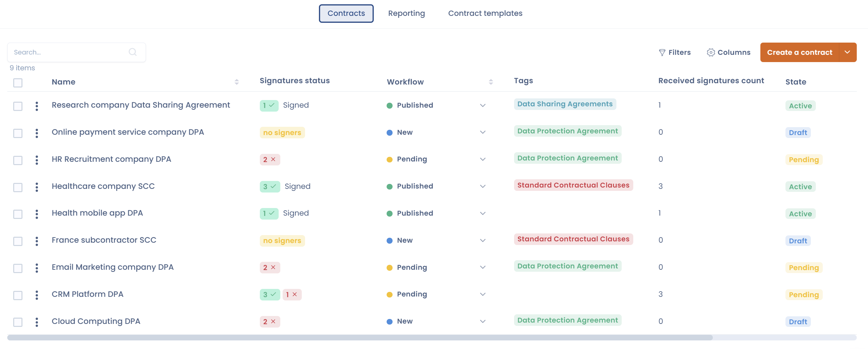Screen dimensions: 868x349
Task: Expand workflow dropdown for Online payment service DPA
Action: tap(482, 132)
